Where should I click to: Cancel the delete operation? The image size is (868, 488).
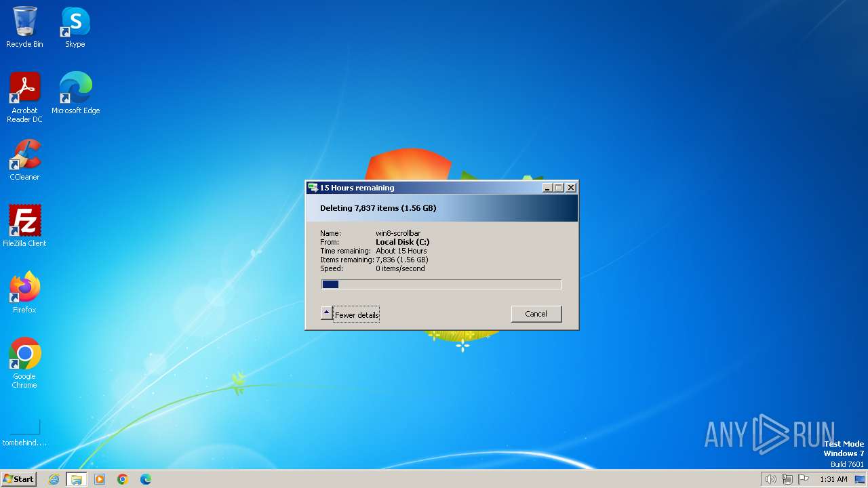click(x=536, y=314)
